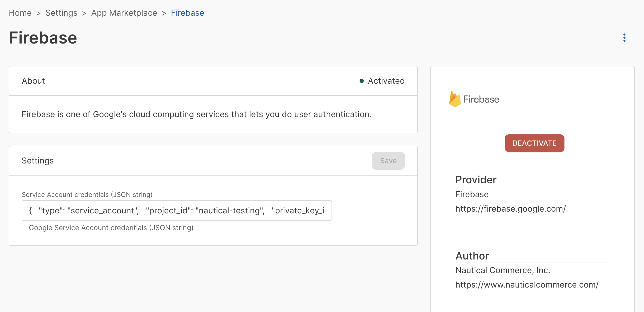Screen dimensions: 644x312
Task: Click the Provider heading in the sidebar
Action: tap(476, 180)
